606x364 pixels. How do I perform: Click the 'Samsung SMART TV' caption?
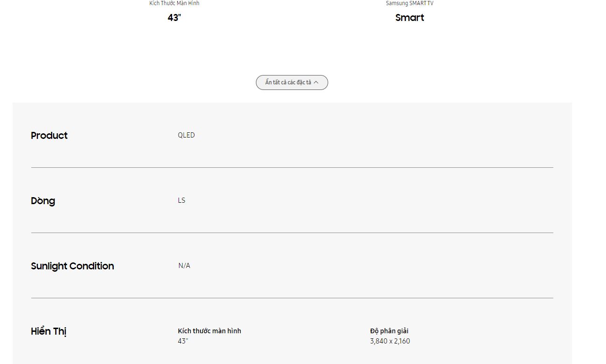(410, 3)
